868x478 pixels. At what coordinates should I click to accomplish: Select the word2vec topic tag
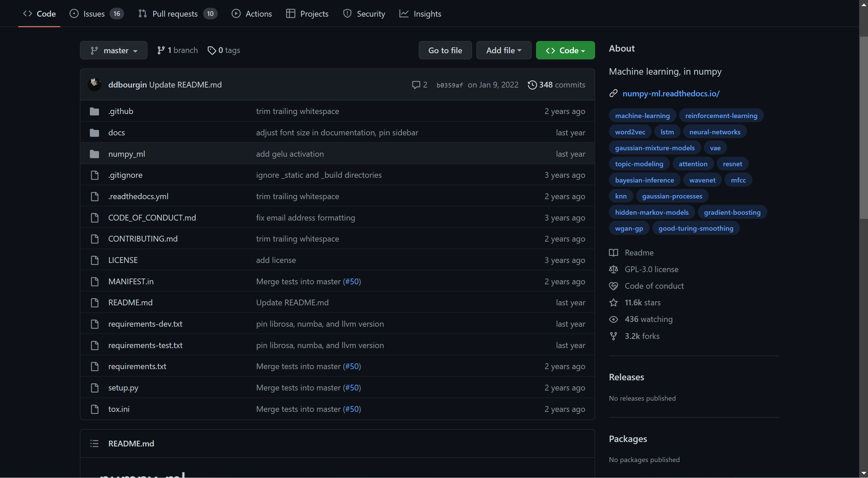[630, 132]
